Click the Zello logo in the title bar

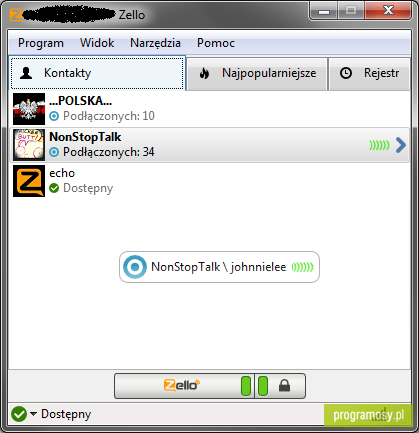(x=16, y=15)
